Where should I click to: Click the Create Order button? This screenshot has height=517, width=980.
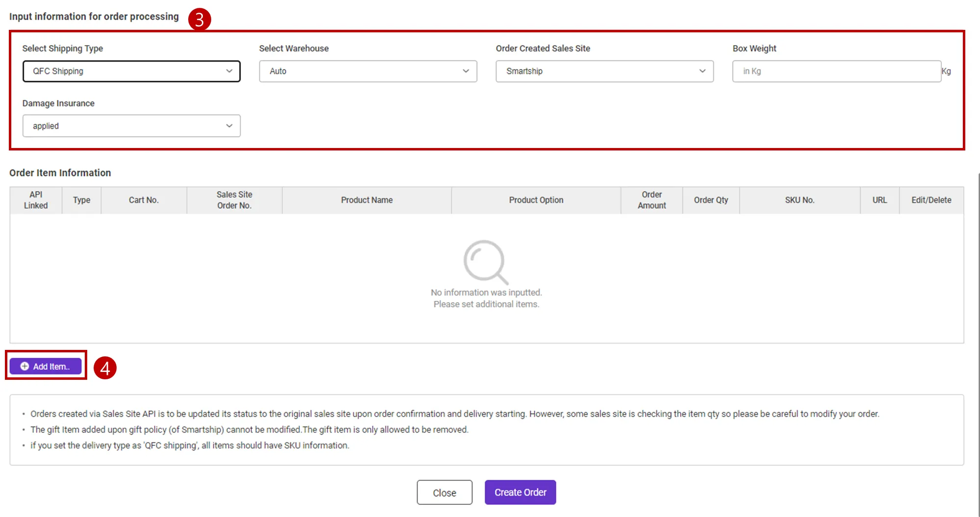[x=520, y=492]
